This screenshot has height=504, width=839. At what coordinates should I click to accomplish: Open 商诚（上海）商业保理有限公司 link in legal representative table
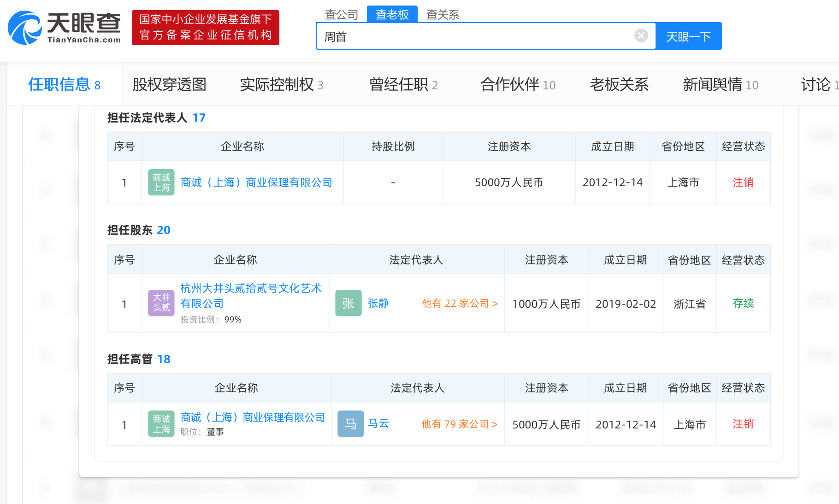point(256,182)
